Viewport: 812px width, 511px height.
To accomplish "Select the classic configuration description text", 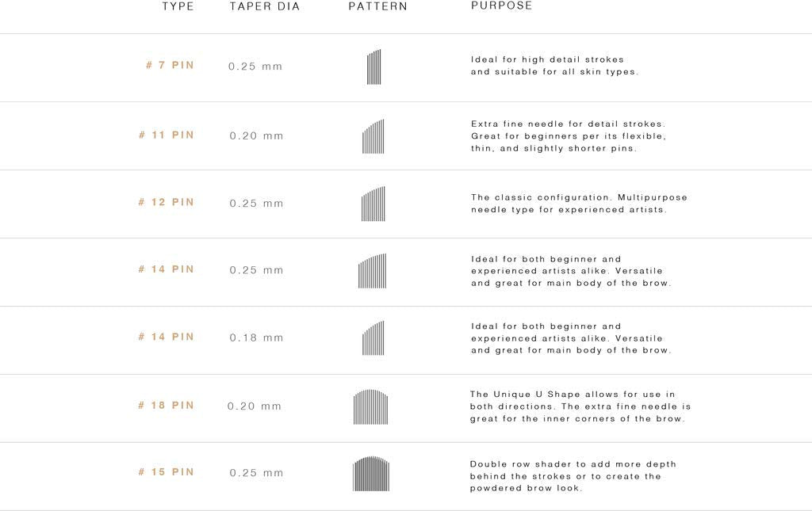I will pos(579,204).
